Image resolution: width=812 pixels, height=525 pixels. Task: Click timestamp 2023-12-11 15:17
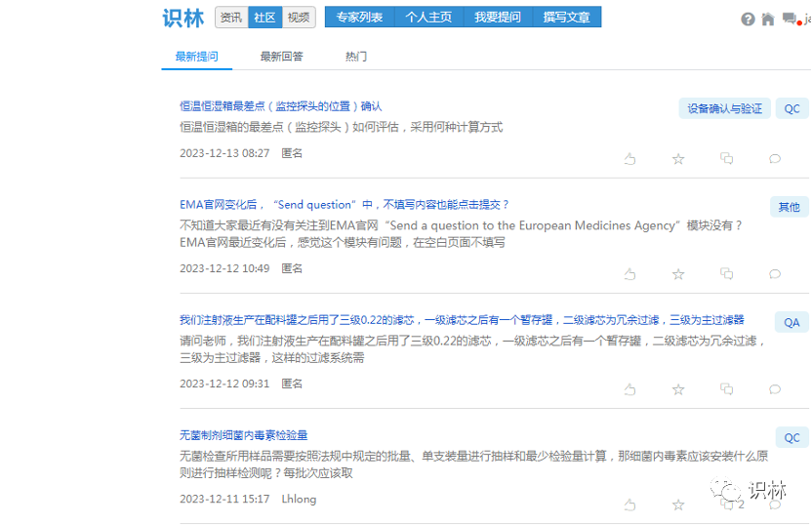[224, 499]
